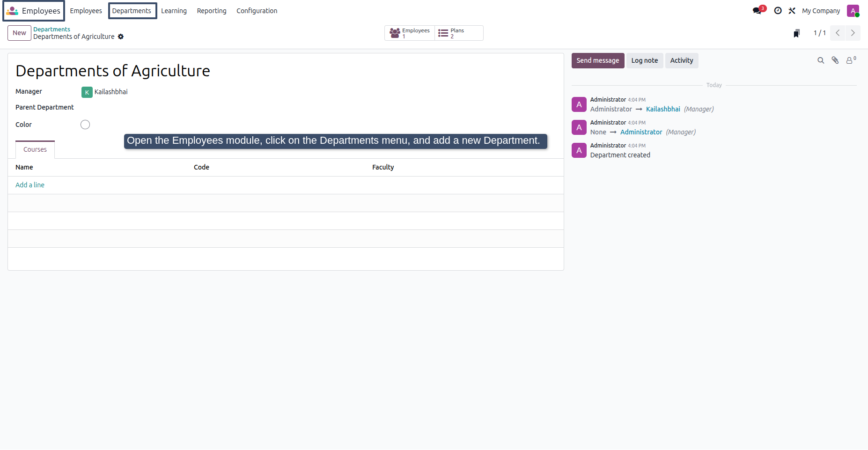
Task: Pick the department color circle
Action: (x=85, y=125)
